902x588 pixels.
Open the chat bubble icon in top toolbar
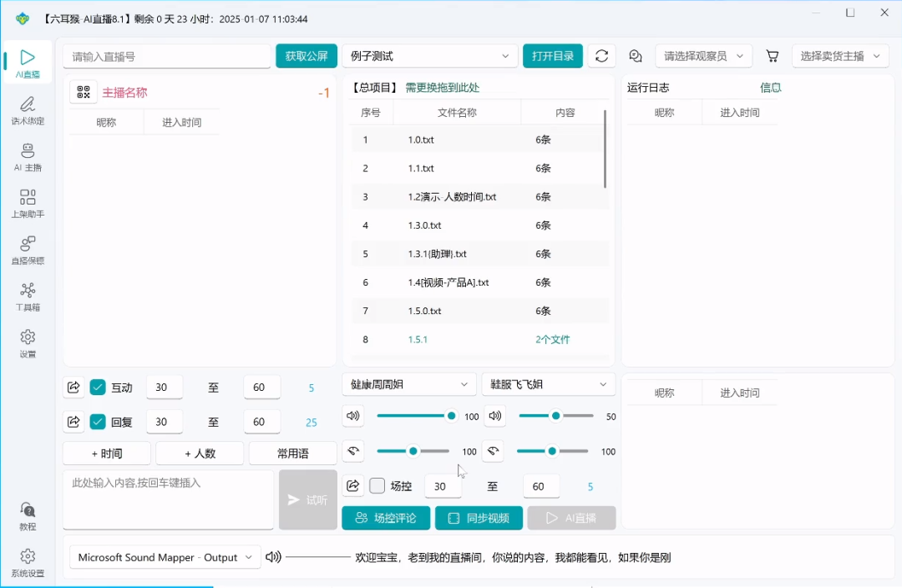(x=636, y=56)
